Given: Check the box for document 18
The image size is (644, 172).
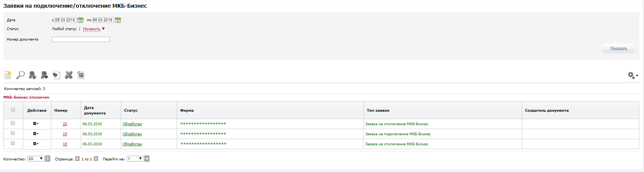Looking at the screenshot, I should [13, 143].
